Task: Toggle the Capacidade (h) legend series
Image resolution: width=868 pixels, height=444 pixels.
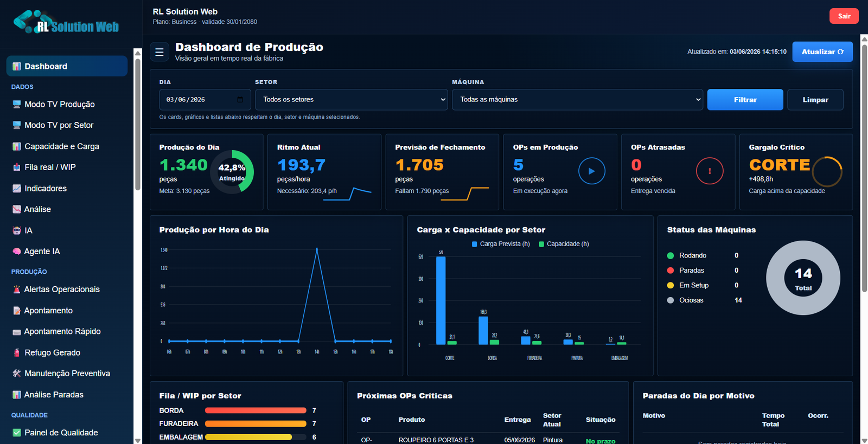Action: 564,244
